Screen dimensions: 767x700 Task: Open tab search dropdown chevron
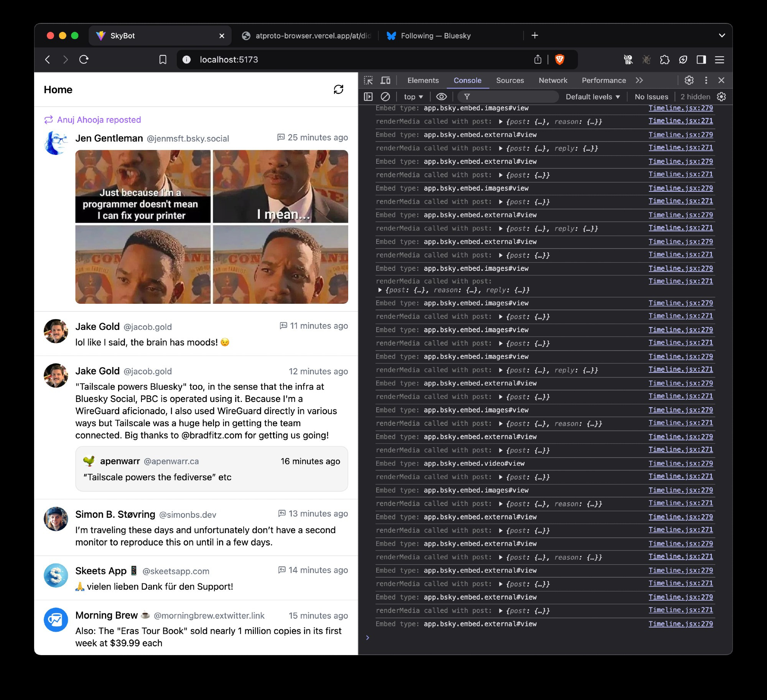click(x=722, y=35)
